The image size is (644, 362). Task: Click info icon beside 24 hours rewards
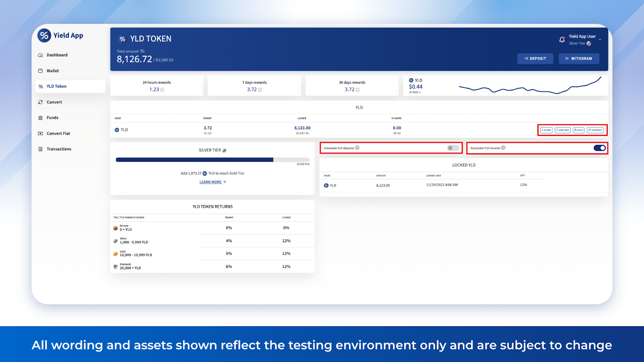coord(162,90)
